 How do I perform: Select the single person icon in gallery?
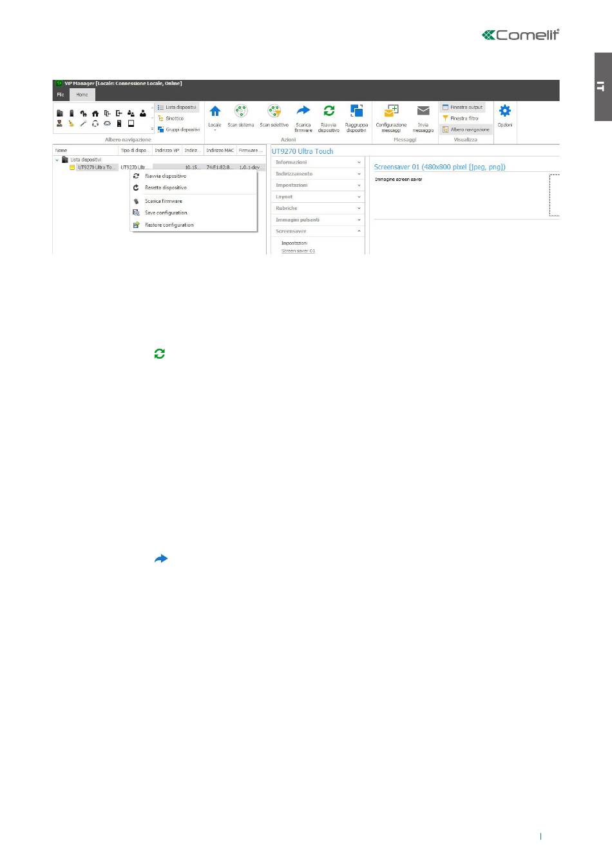click(143, 113)
